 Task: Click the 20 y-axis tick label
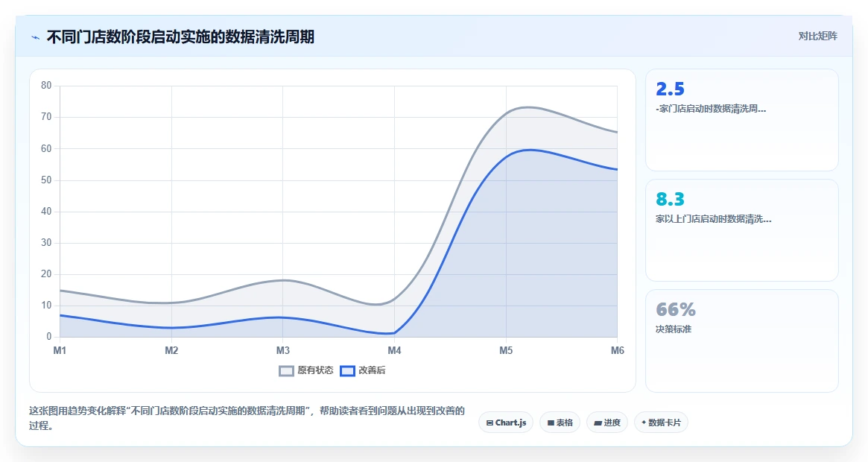tap(46, 274)
